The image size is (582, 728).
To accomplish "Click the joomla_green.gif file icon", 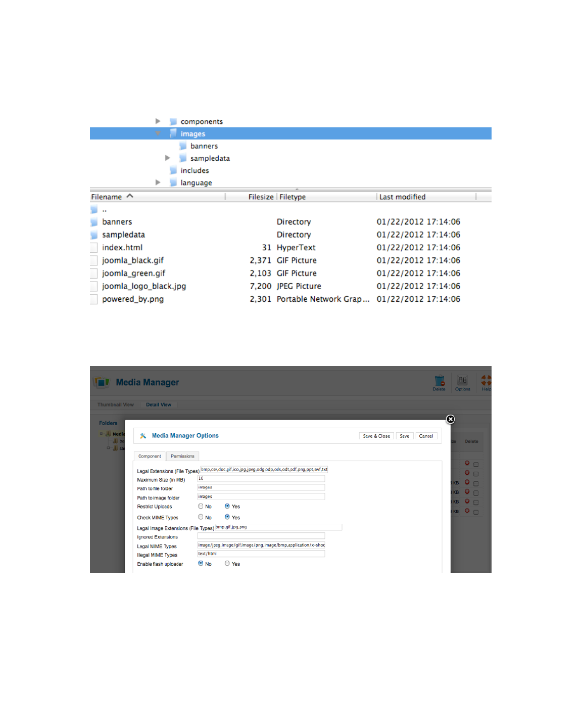I will (x=93, y=274).
